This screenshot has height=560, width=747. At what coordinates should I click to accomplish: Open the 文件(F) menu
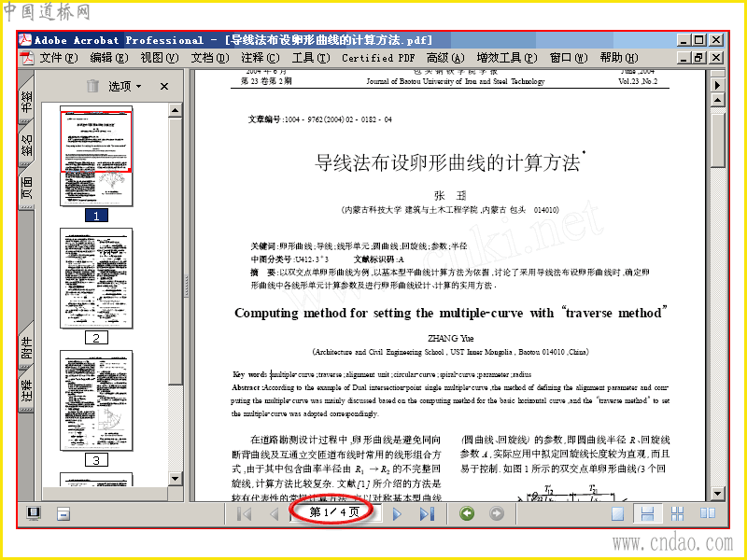pos(58,58)
